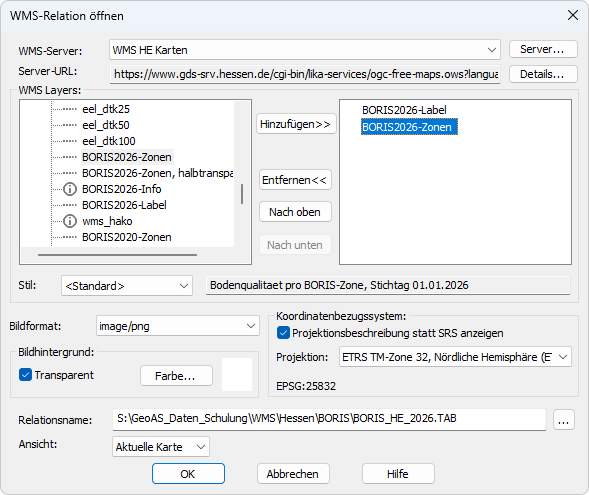The height and width of the screenshot is (495, 589).
Task: Click info icon beside wms_hako layer
Action: click(69, 221)
